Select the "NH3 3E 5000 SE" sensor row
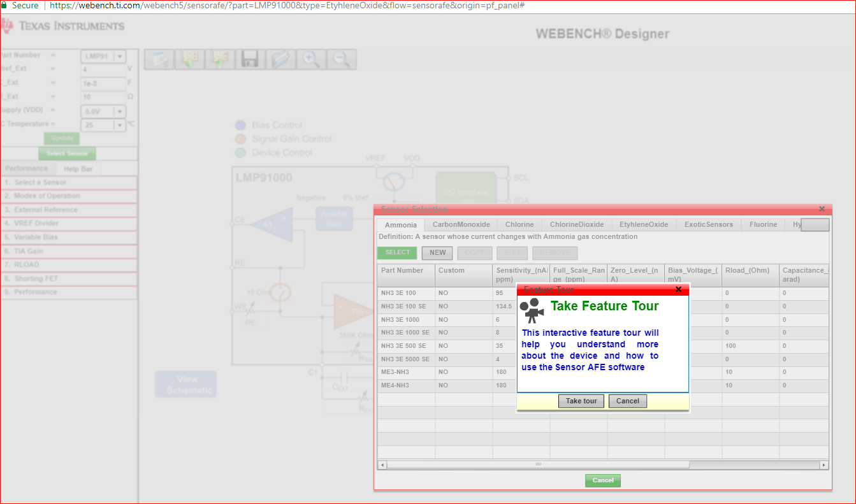 603,359
